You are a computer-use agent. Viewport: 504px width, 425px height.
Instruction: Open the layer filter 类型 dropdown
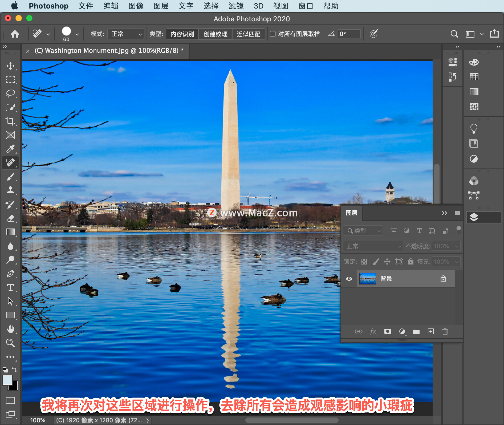click(363, 231)
